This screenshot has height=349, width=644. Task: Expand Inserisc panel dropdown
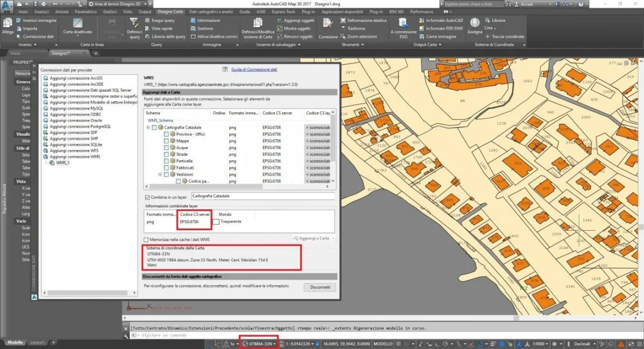pyautogui.click(x=27, y=44)
